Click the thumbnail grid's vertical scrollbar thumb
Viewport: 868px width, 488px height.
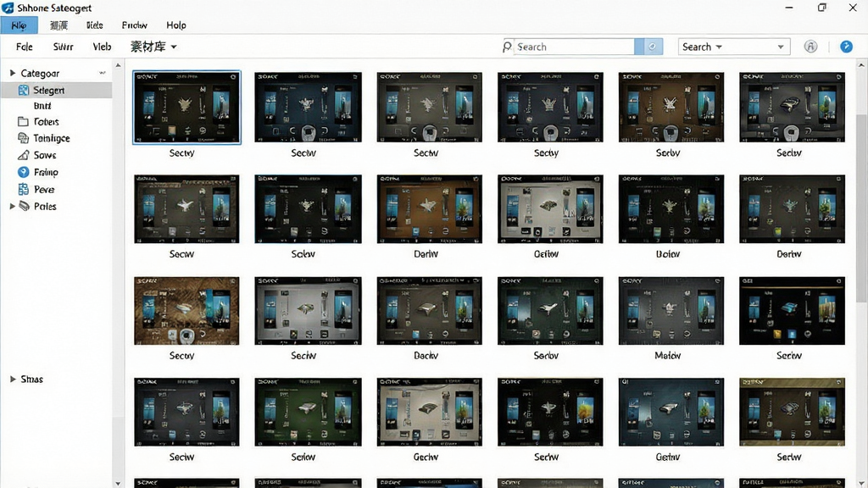click(x=861, y=210)
